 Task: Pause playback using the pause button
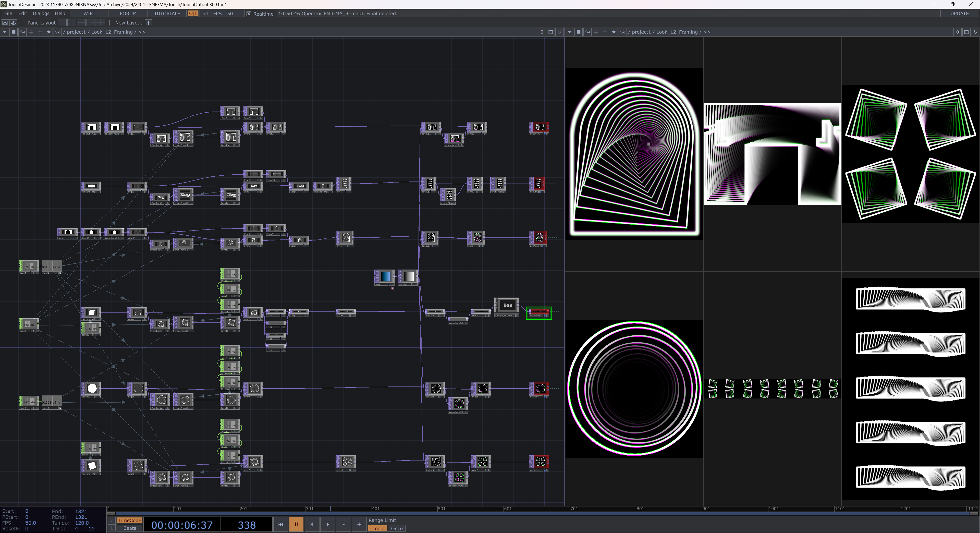coord(296,524)
